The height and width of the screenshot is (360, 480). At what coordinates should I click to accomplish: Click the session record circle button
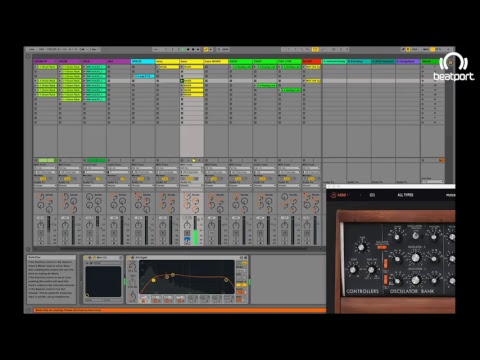219,49
